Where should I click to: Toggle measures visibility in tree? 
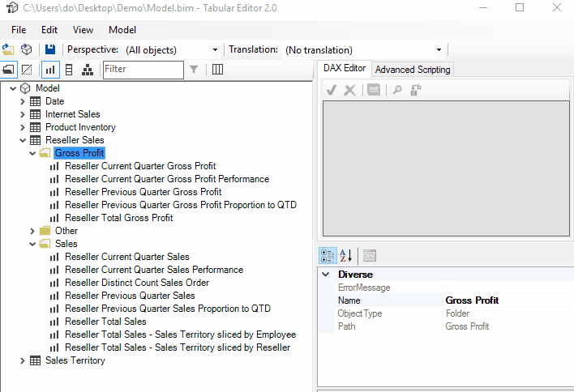tap(50, 70)
